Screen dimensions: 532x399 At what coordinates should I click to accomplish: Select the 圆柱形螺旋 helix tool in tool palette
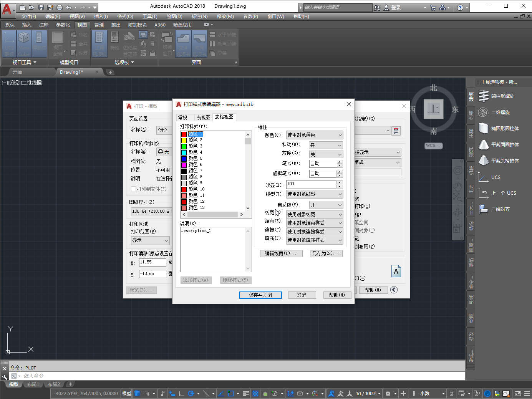pos(496,96)
